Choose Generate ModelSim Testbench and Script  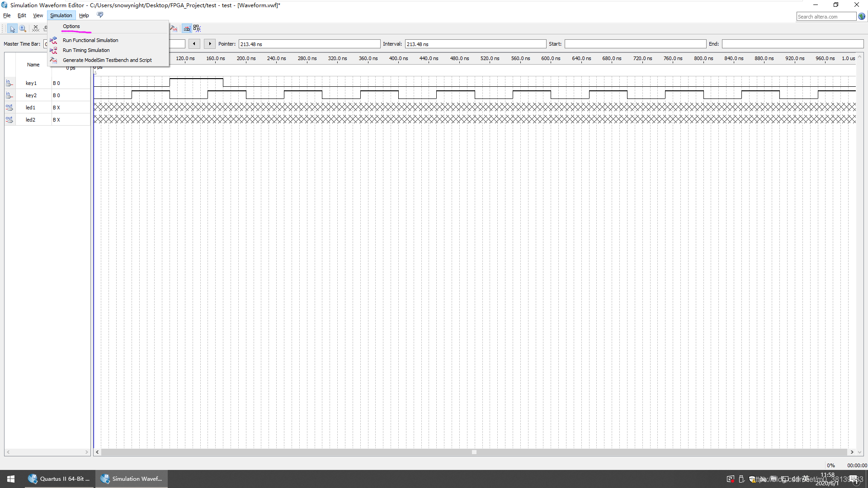[107, 60]
